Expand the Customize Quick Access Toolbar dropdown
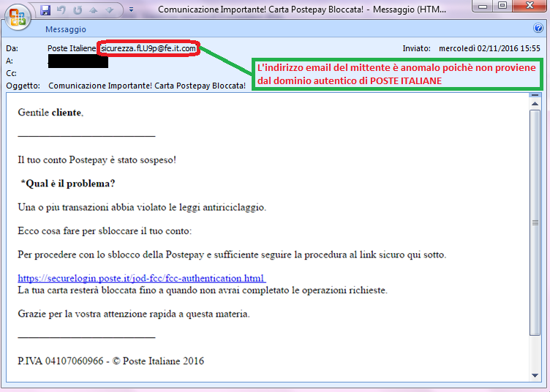The height and width of the screenshot is (392, 550). click(x=131, y=10)
